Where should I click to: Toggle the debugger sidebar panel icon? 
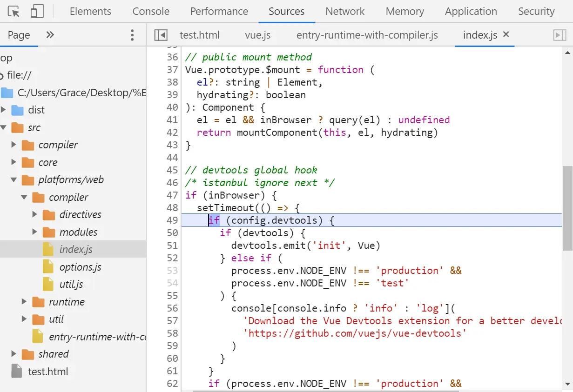pyautogui.click(x=559, y=35)
